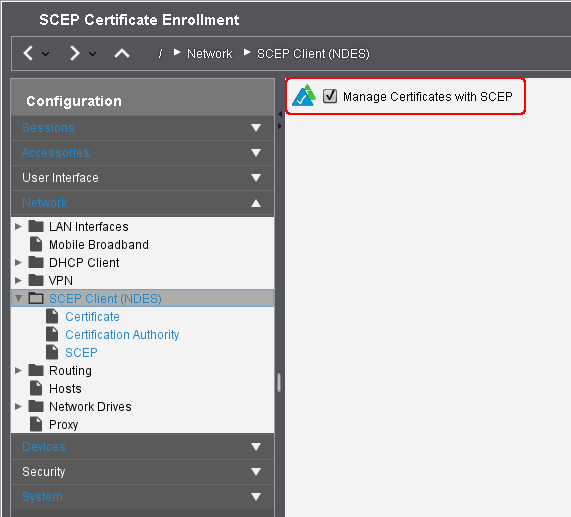Click the forward navigation arrow
Image resolution: width=571 pixels, height=517 pixels.
click(x=74, y=53)
